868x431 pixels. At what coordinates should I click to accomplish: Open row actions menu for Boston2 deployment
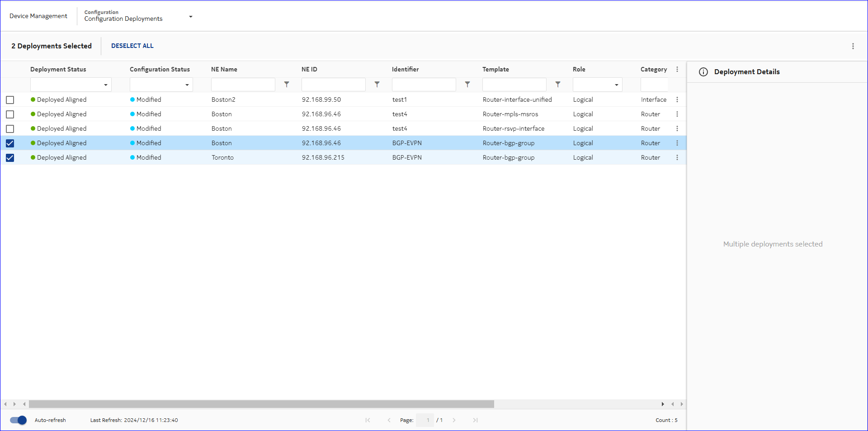[x=677, y=99]
